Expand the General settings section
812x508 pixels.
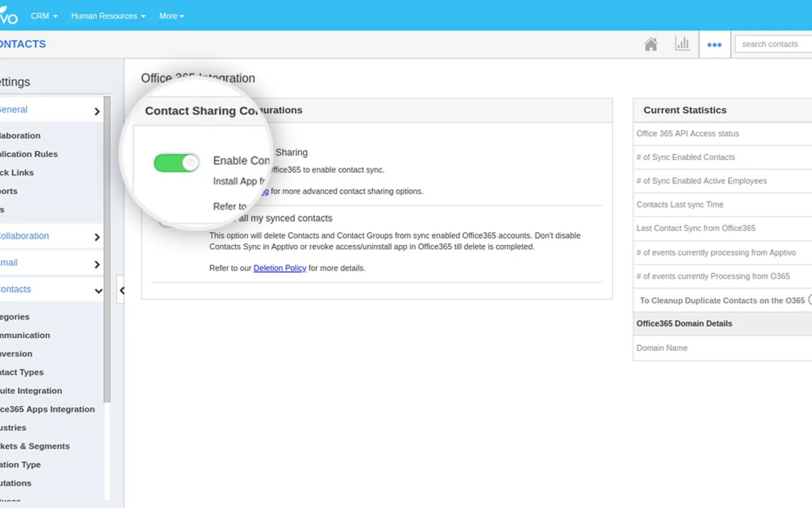click(x=51, y=110)
